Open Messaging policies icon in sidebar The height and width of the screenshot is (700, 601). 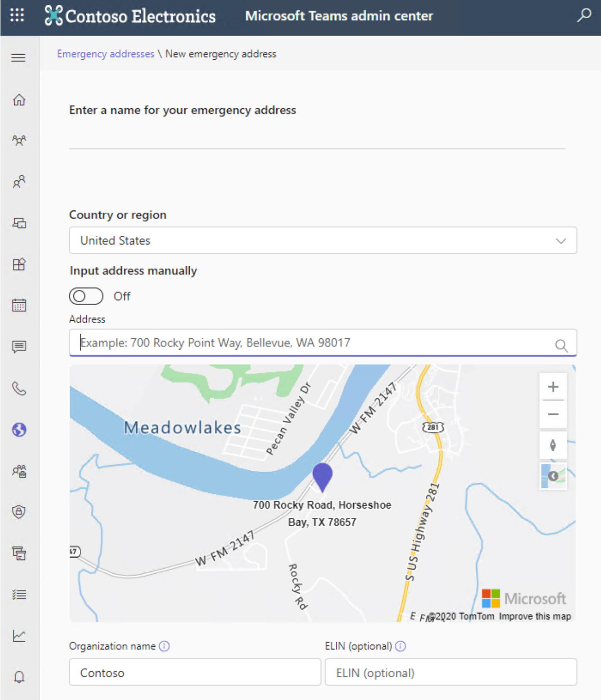(19, 347)
